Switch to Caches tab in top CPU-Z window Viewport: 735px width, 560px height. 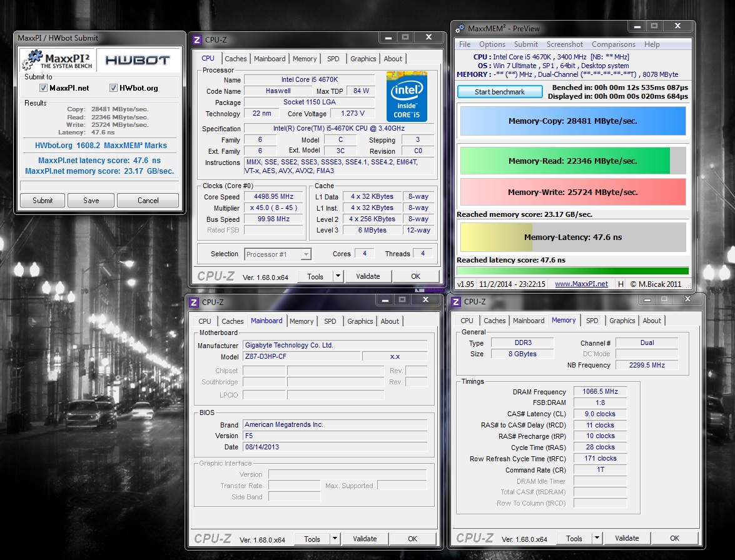(235, 59)
